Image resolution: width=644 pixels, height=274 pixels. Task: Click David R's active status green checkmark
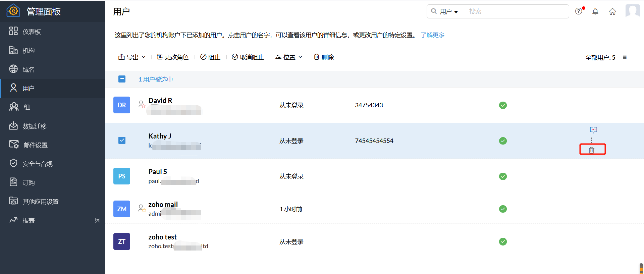coord(503,105)
